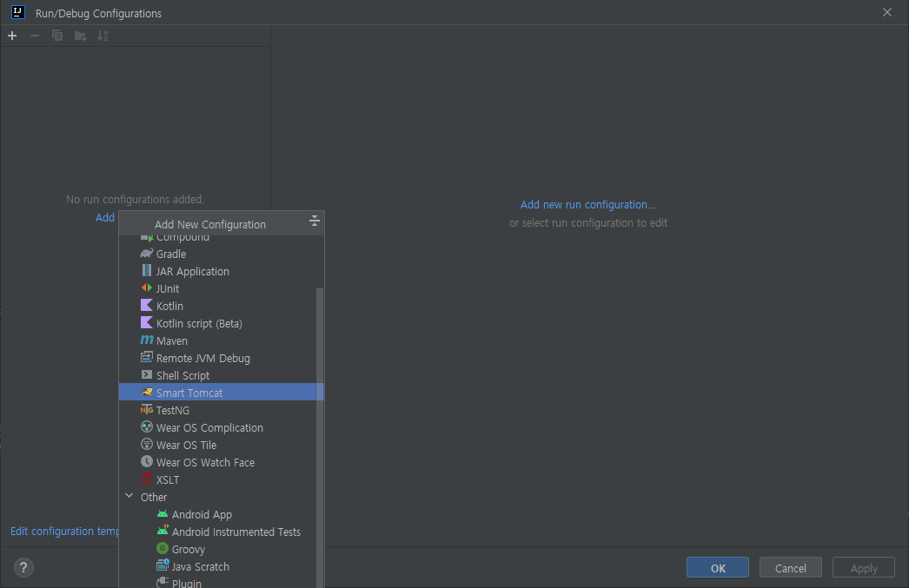Viewport: 909px width, 588px height.
Task: Open help with the question mark button
Action: [23, 568]
